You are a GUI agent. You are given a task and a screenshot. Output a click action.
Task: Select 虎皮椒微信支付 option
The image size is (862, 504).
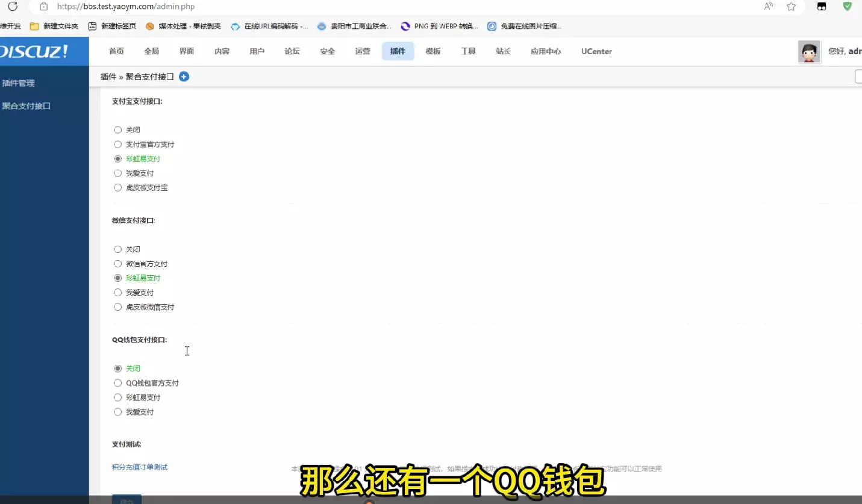point(118,307)
